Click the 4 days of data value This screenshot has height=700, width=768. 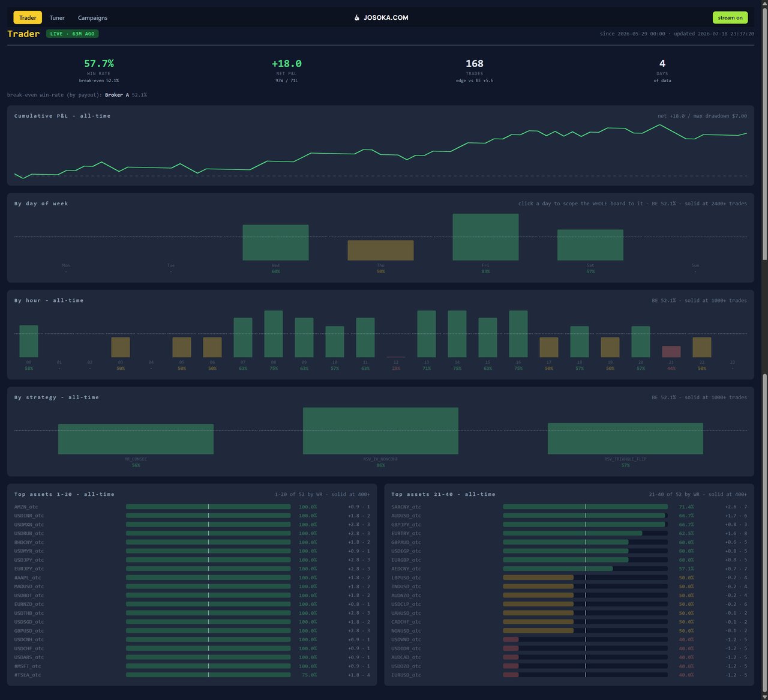click(662, 64)
